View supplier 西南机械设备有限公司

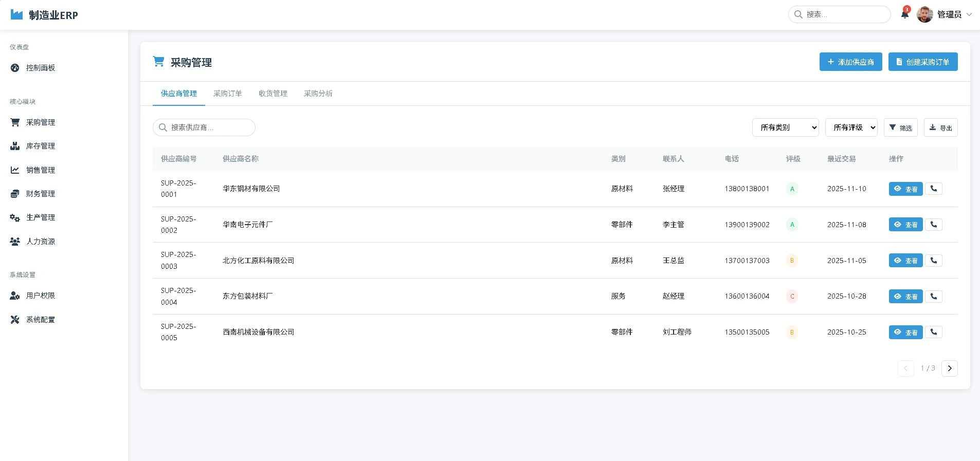pos(905,333)
